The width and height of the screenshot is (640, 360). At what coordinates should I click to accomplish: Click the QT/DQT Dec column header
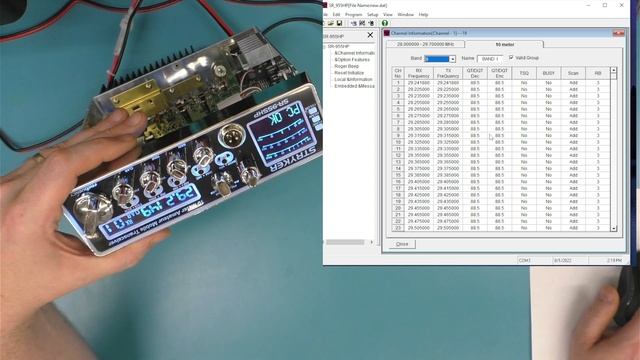point(475,73)
